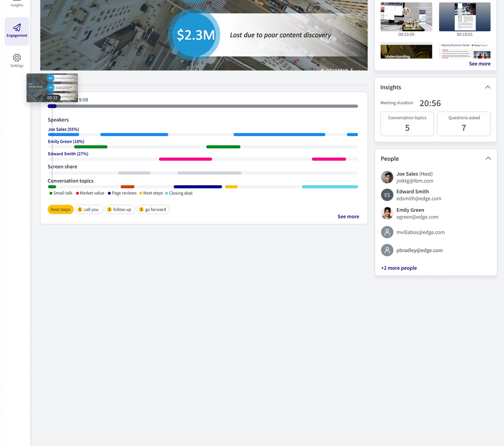Click the red Market value topic segment
Screen dimensions: 504x446
tap(127, 187)
